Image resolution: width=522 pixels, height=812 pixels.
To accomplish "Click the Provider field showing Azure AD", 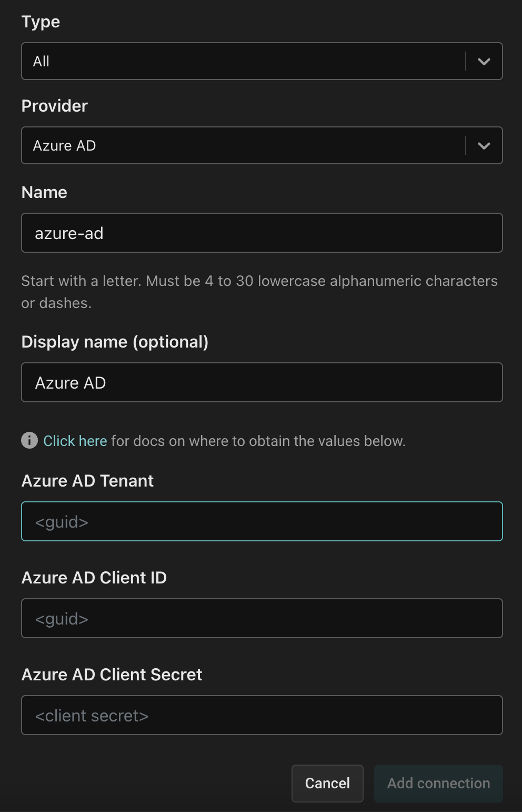I will (x=242, y=145).
